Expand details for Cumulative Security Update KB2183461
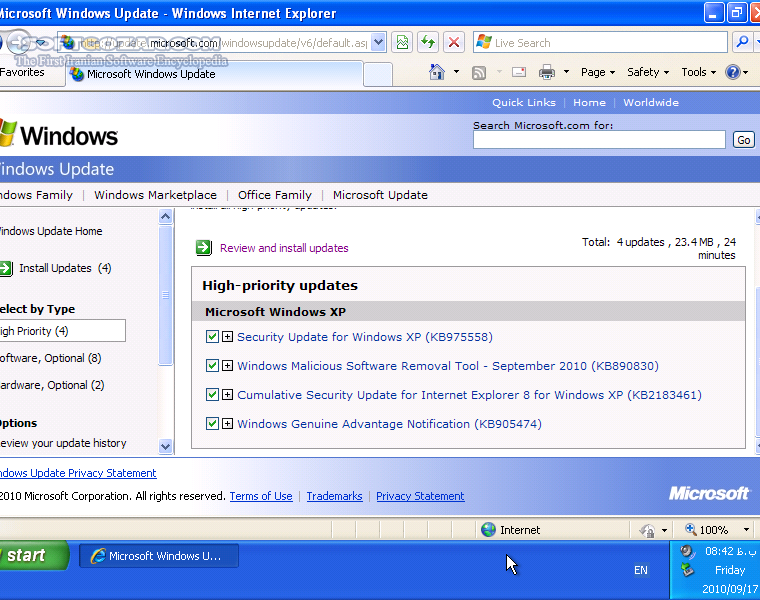This screenshot has width=760, height=600. (x=227, y=395)
